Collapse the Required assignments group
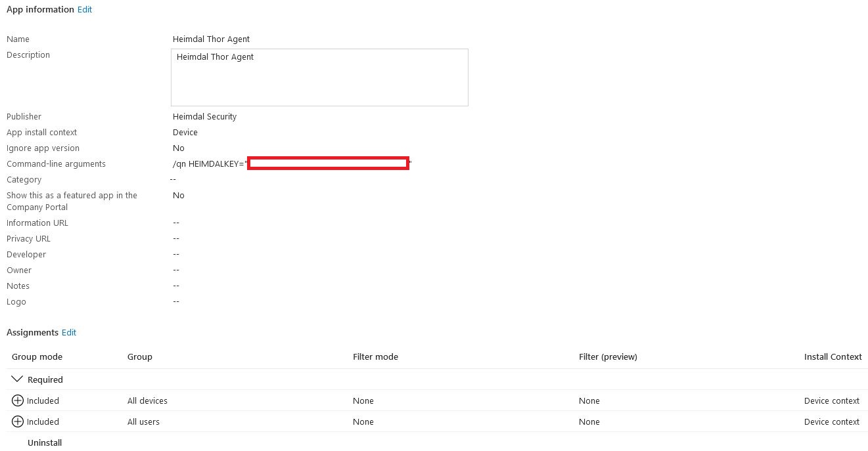 pyautogui.click(x=17, y=379)
